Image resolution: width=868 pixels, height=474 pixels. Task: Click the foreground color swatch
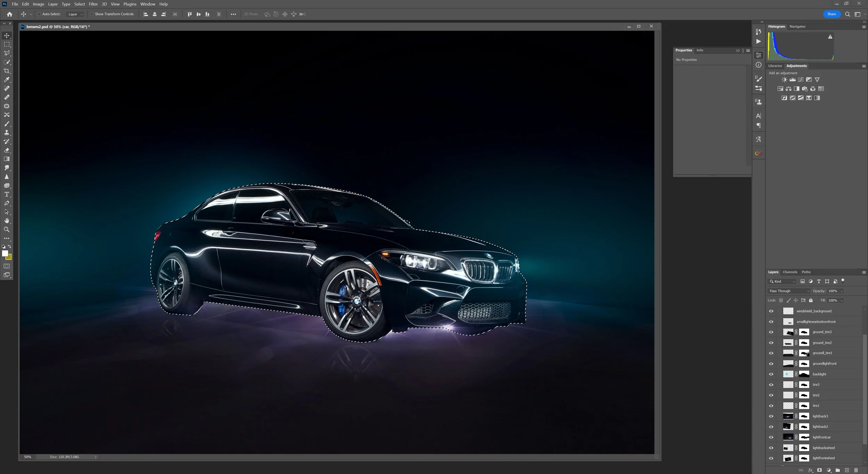[5, 253]
